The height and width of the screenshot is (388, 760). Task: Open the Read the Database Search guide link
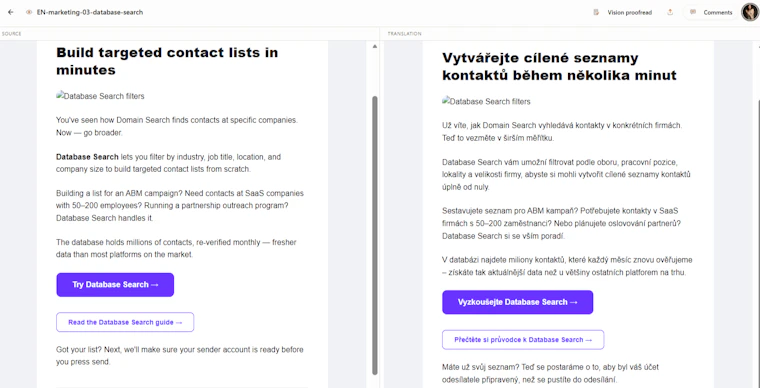click(125, 322)
